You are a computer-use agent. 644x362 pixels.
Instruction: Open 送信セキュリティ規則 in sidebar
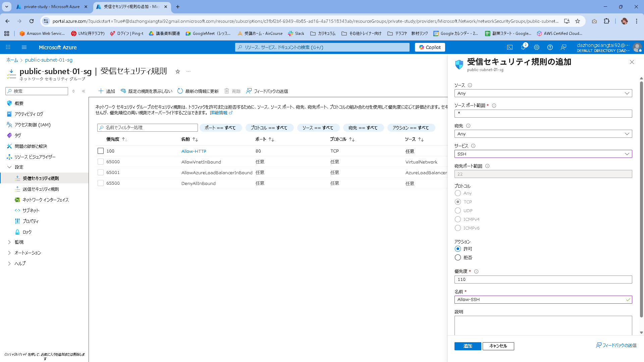(x=41, y=189)
